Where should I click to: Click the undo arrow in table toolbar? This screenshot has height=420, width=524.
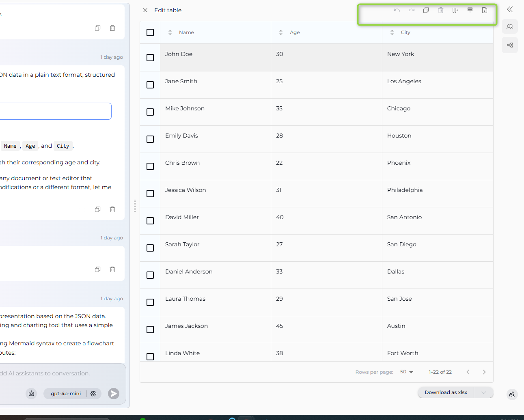397,10
